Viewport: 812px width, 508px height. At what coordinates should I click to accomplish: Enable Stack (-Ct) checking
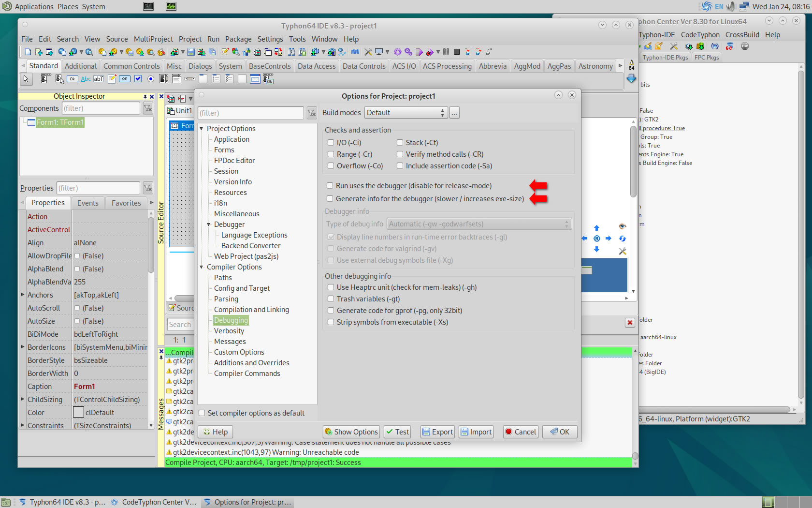point(400,143)
